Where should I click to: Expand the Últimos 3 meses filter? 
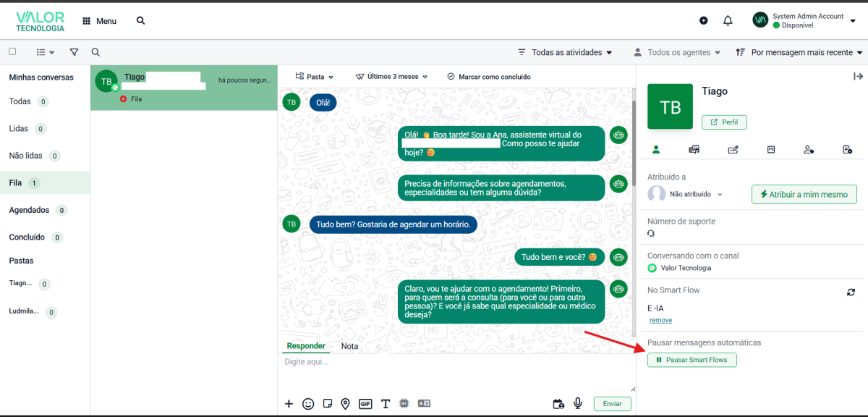[392, 76]
